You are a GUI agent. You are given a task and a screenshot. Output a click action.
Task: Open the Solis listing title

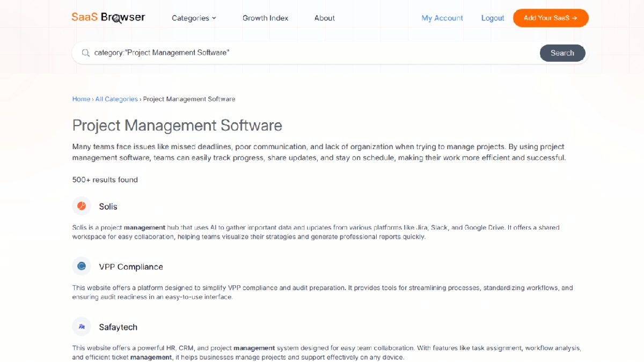(108, 206)
